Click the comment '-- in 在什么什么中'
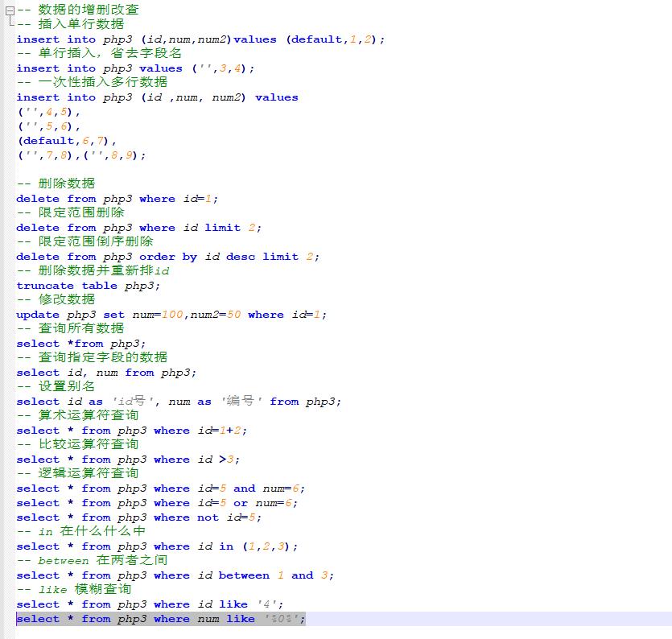This screenshot has width=672, height=639. click(x=81, y=531)
